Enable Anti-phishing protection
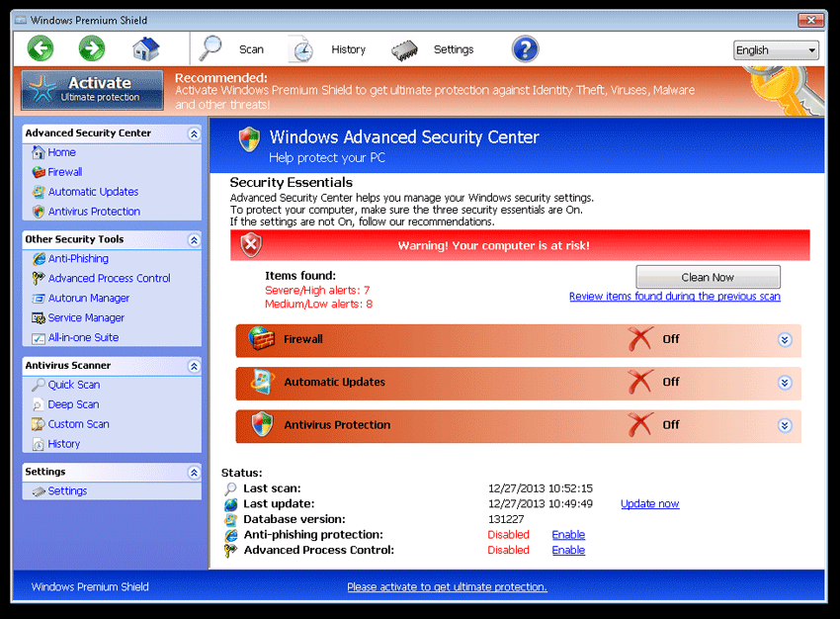 [x=568, y=535]
